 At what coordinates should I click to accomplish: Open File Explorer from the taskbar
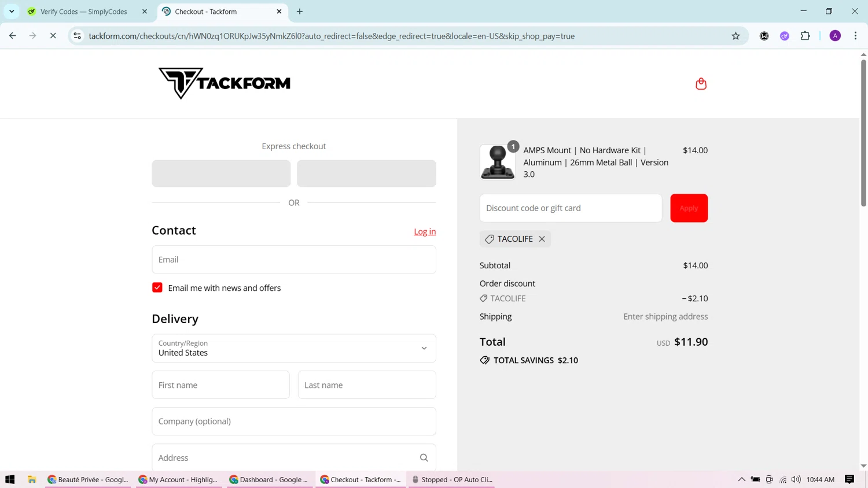[x=32, y=479]
